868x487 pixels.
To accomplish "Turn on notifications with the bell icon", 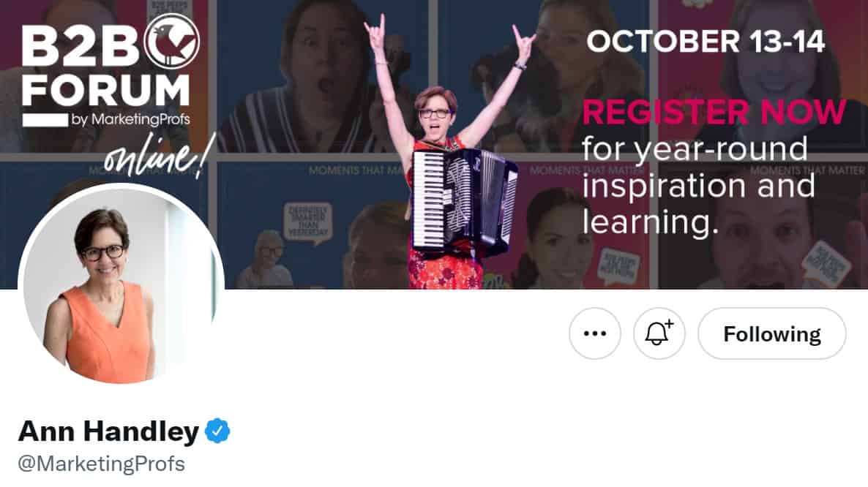I will click(x=659, y=333).
